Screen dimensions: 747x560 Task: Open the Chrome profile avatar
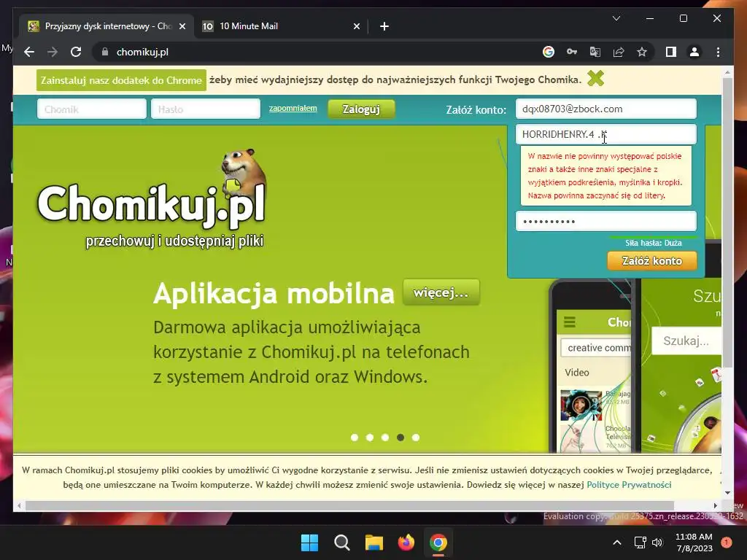click(x=694, y=52)
